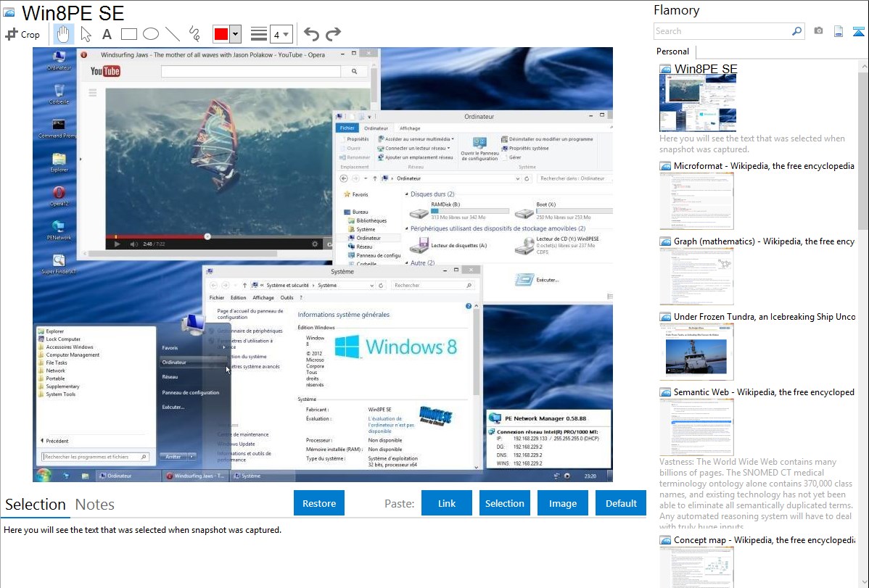Click the camera snapshot icon
Screen dimensions: 869x588
818,31
